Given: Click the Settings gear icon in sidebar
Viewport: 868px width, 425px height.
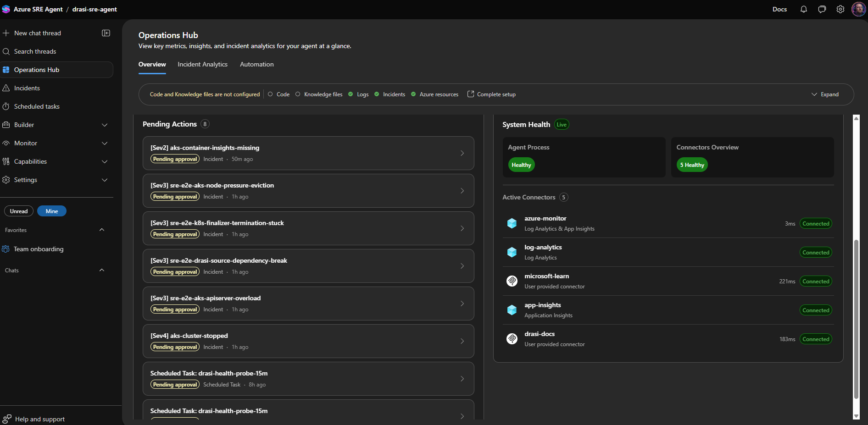Looking at the screenshot, I should click(x=6, y=180).
